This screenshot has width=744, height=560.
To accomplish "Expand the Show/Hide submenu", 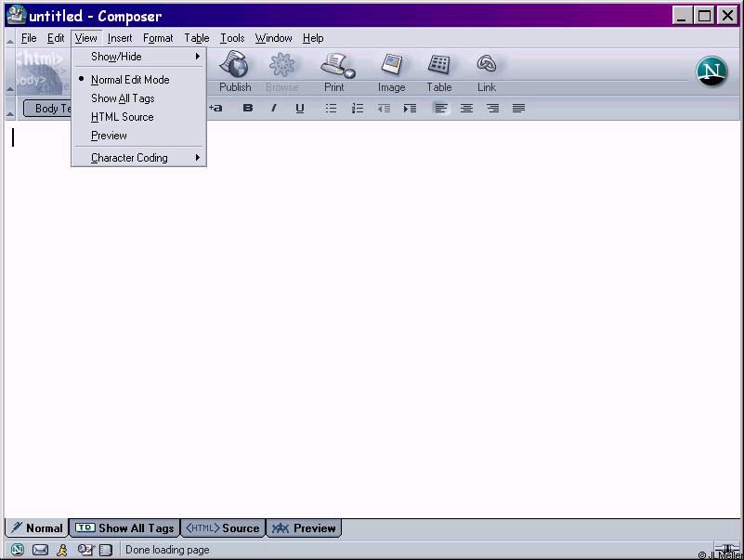I will coord(138,57).
